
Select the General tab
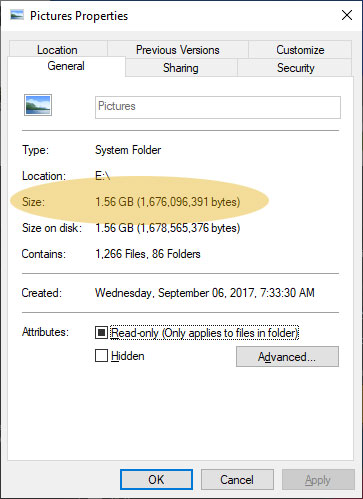pos(66,66)
